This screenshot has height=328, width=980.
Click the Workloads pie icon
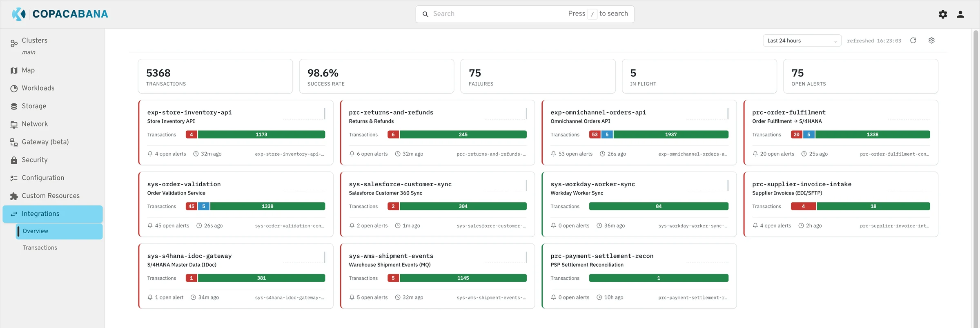(x=14, y=88)
